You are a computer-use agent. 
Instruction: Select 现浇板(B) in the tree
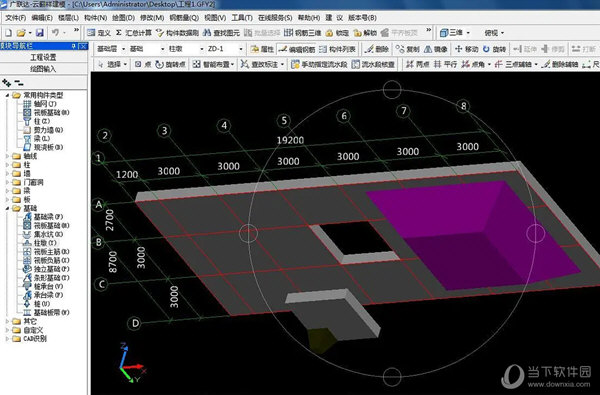[x=43, y=147]
